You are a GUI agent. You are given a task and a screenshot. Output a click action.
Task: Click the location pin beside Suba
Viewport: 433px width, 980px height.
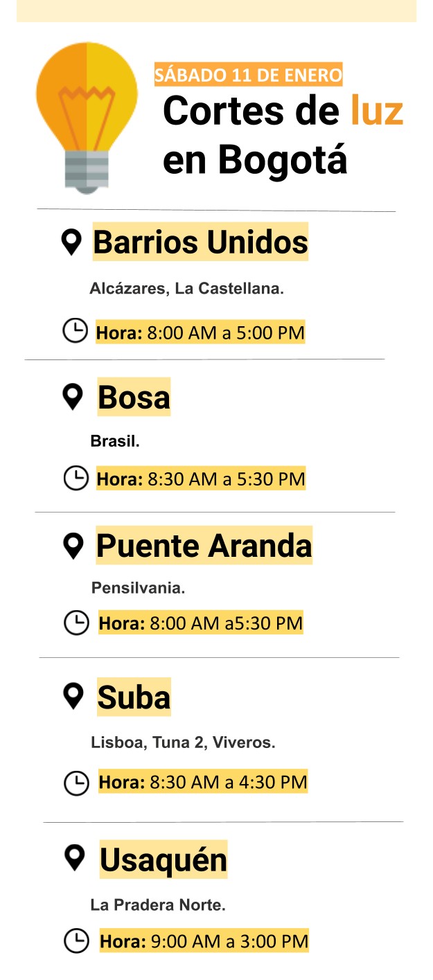(x=73, y=696)
